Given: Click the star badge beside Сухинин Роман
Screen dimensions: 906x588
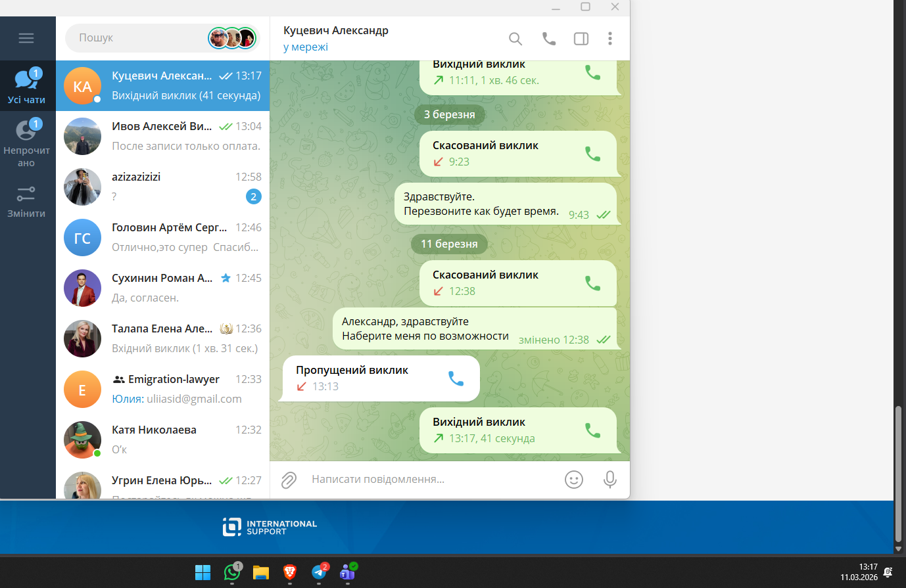Looking at the screenshot, I should coord(226,278).
